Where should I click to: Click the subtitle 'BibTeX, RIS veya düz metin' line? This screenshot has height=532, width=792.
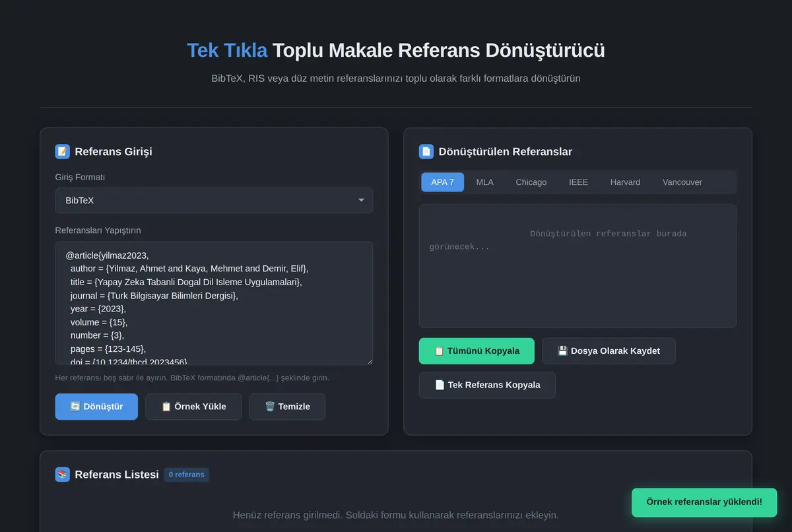point(396,78)
